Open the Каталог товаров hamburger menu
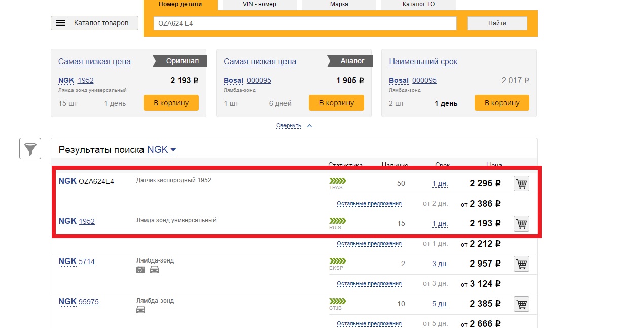The height and width of the screenshot is (328, 644). point(94,23)
